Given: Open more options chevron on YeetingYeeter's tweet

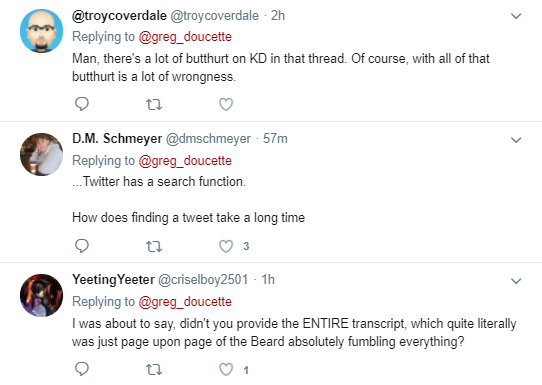Looking at the screenshot, I should (516, 281).
